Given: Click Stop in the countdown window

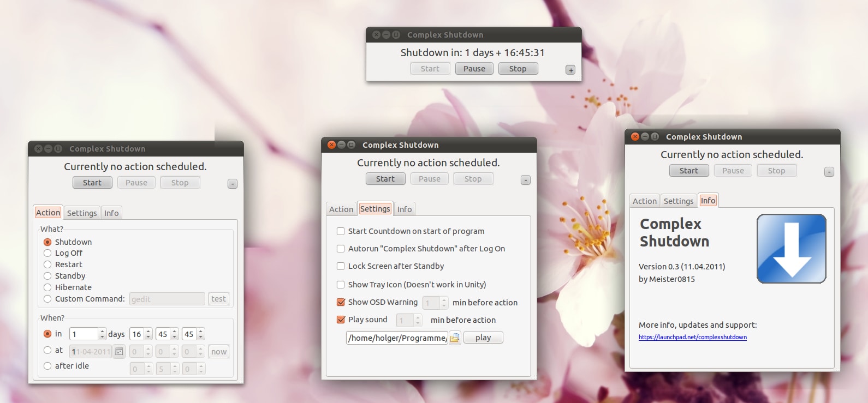Looking at the screenshot, I should pyautogui.click(x=518, y=69).
